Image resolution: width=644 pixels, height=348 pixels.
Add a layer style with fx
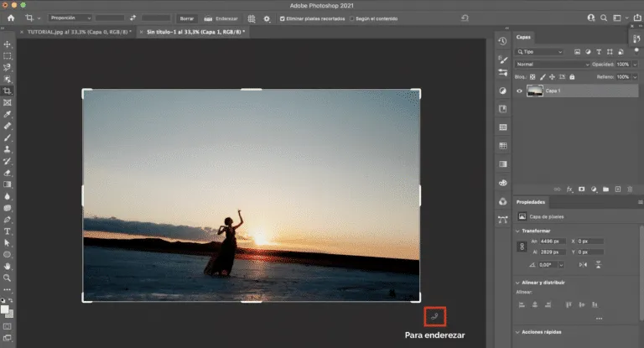[x=569, y=189]
